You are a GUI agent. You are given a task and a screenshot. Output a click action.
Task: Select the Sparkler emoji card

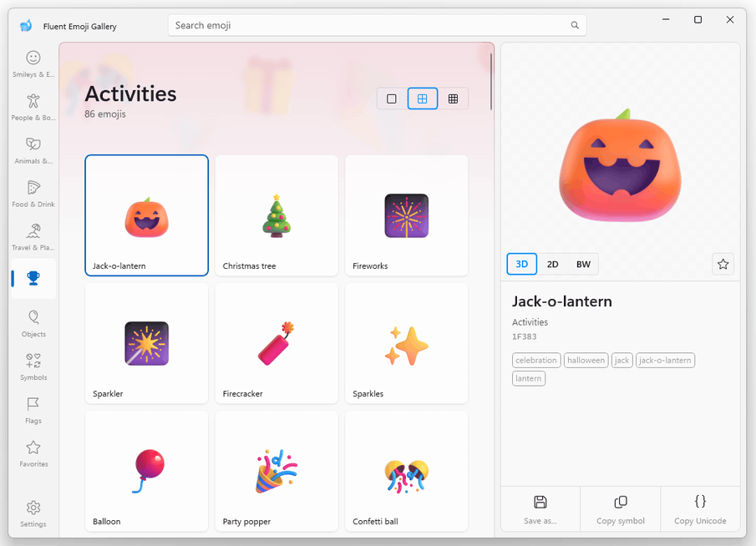[146, 343]
